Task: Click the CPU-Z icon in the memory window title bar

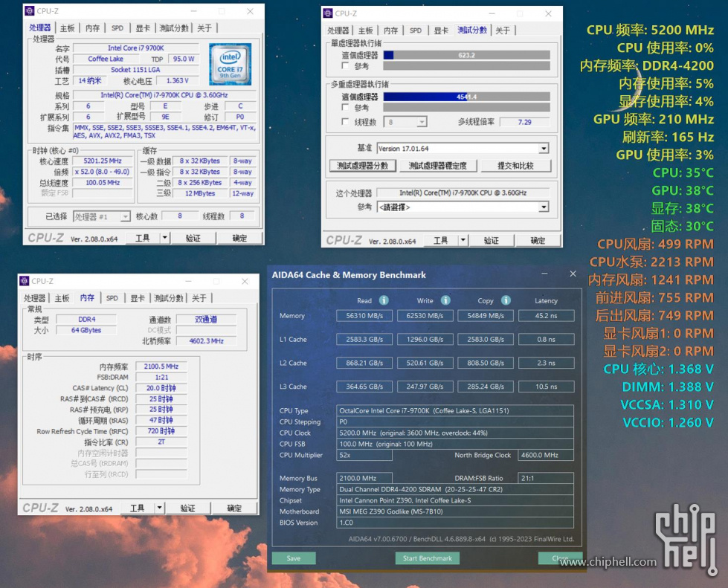Action: tap(24, 281)
